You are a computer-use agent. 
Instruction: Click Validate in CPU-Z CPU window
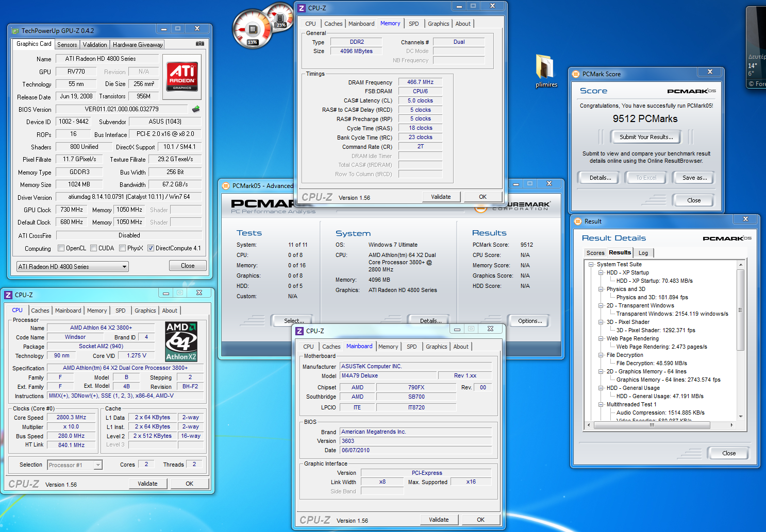tap(147, 484)
